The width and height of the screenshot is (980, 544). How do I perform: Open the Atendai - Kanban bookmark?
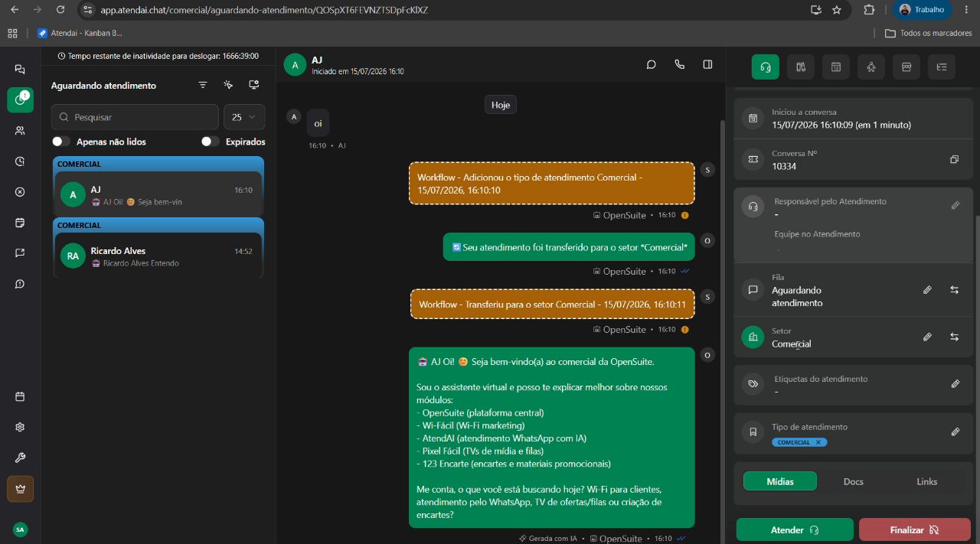(80, 33)
